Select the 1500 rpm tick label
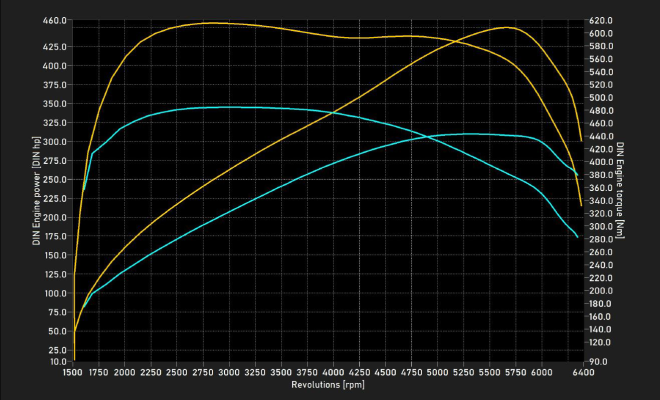Screen dimensions: 660x400 click(x=73, y=372)
